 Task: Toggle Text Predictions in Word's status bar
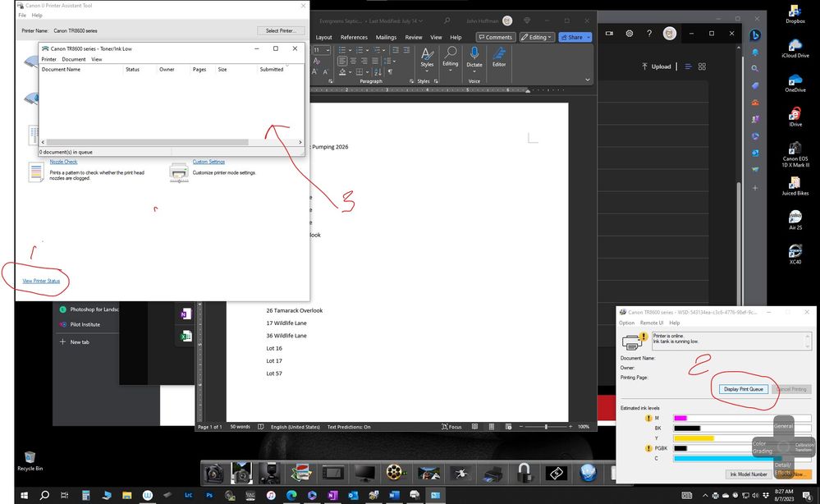pyautogui.click(x=348, y=426)
